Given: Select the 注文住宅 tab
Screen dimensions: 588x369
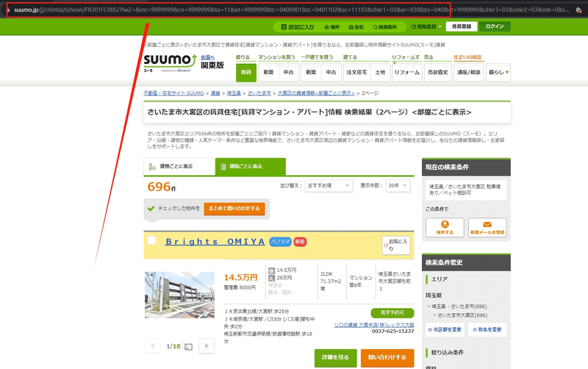Looking at the screenshot, I should point(356,72).
